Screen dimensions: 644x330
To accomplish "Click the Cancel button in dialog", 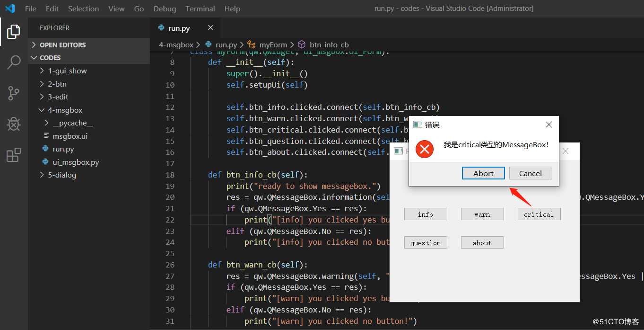I will [x=531, y=173].
